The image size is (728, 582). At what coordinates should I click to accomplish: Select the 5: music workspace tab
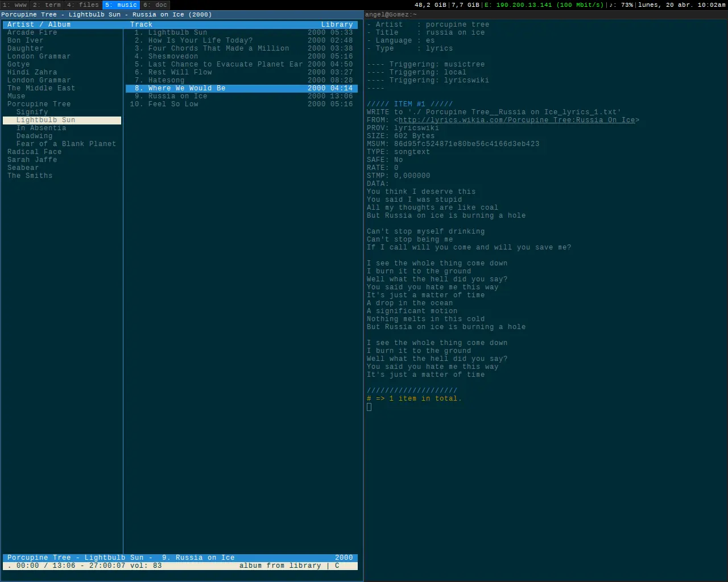[x=121, y=5]
